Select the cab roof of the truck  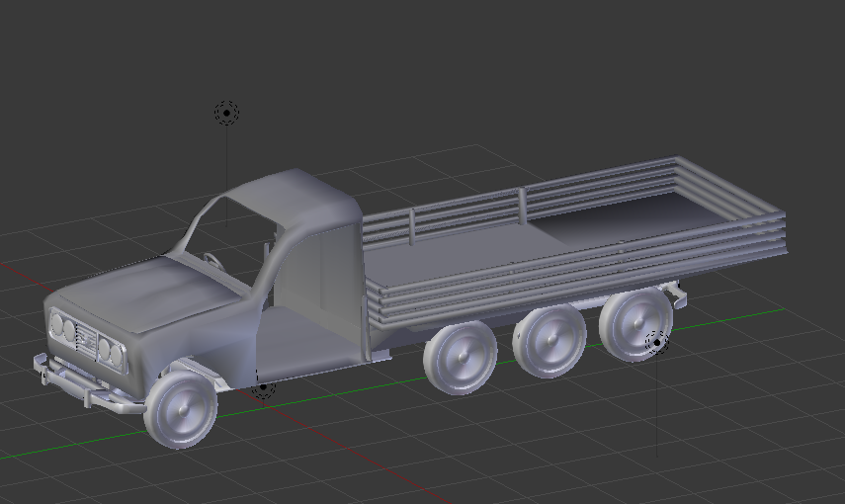tap(296, 195)
